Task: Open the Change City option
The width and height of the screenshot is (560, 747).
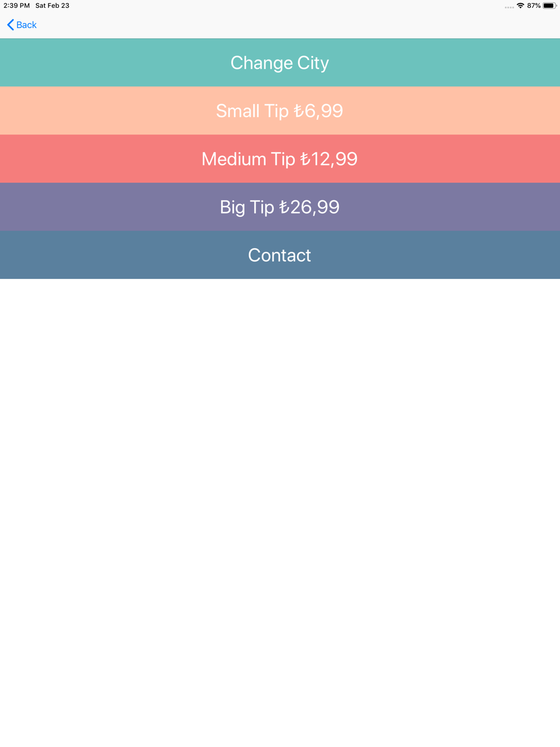Action: point(280,63)
